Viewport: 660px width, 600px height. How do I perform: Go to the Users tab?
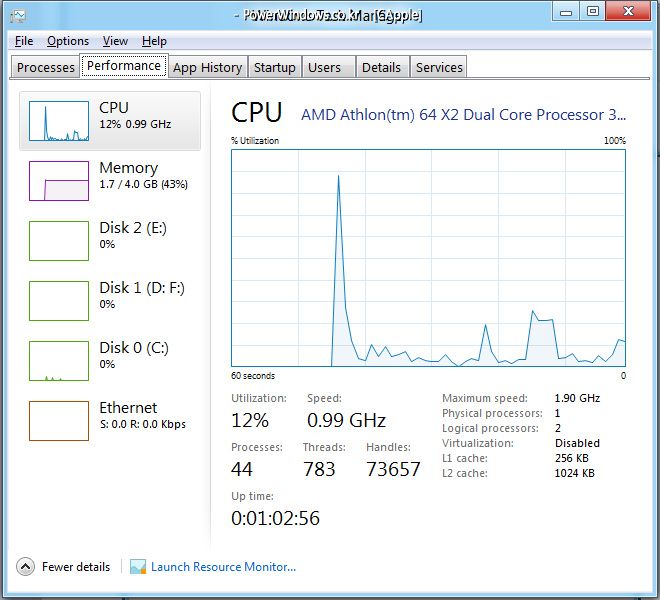(329, 67)
